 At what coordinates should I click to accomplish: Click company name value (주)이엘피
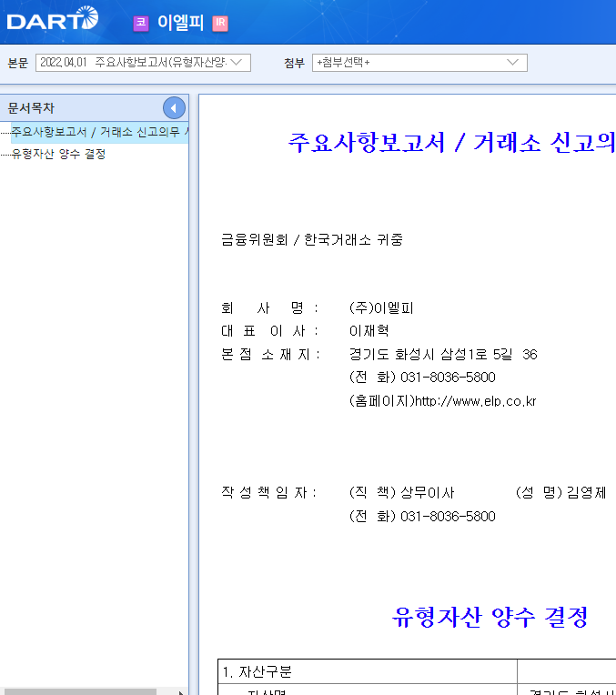[x=381, y=308]
